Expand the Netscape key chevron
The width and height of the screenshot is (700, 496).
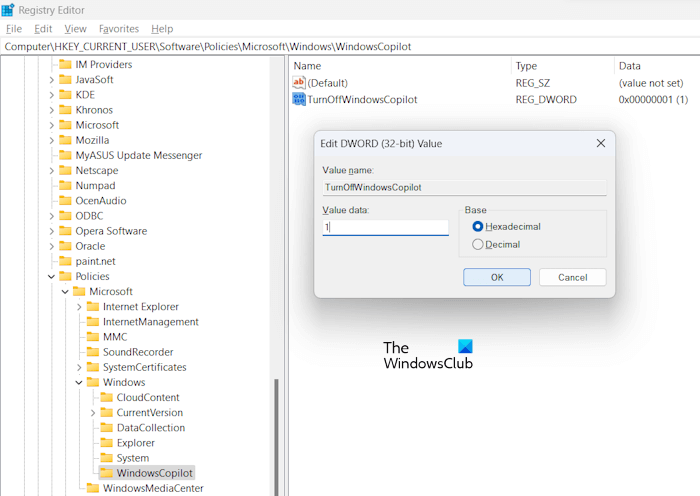(51, 171)
